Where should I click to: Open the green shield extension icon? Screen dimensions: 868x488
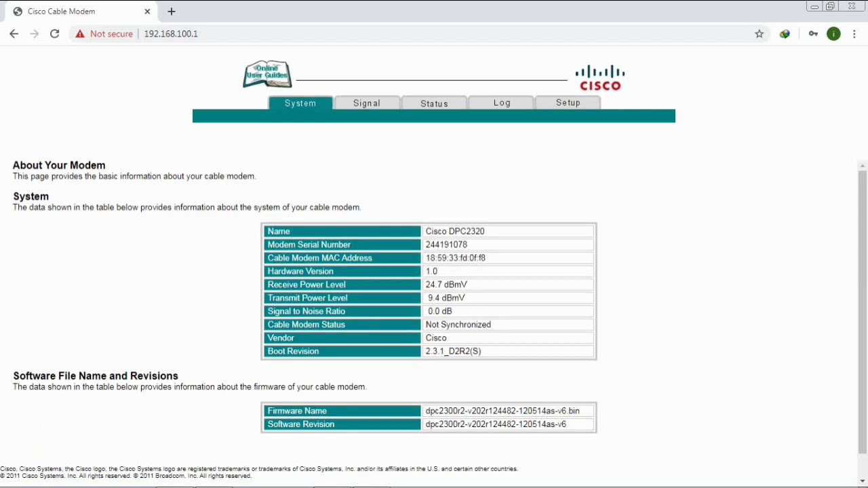click(785, 34)
